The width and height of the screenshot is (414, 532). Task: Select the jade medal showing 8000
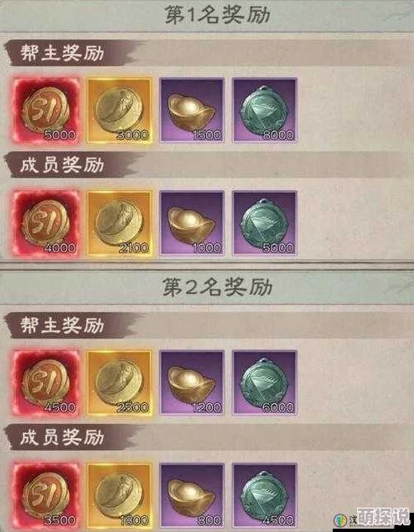point(265,111)
